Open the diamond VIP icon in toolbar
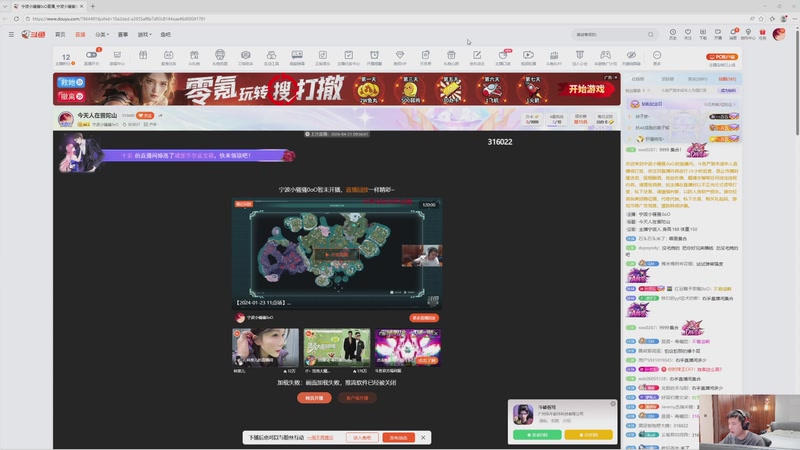Viewport: 800px width, 450px height. click(x=400, y=55)
